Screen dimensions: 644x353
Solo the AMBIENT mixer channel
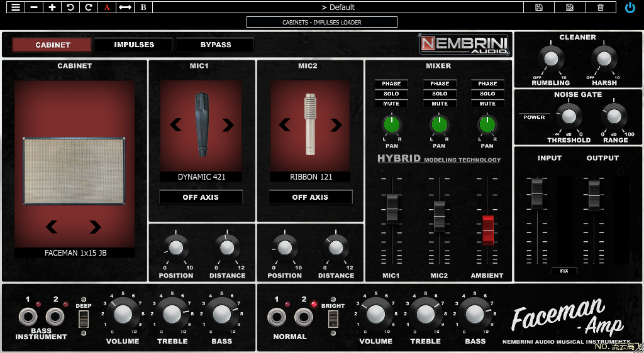(x=487, y=94)
